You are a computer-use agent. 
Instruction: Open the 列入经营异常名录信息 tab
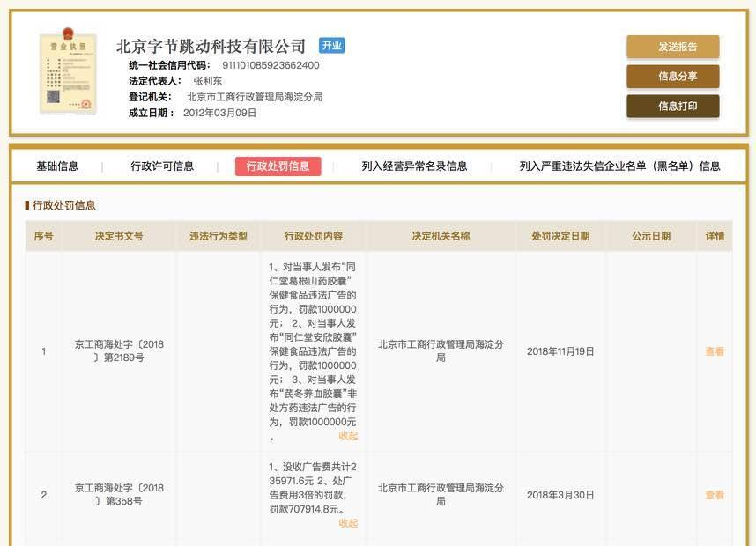point(414,166)
